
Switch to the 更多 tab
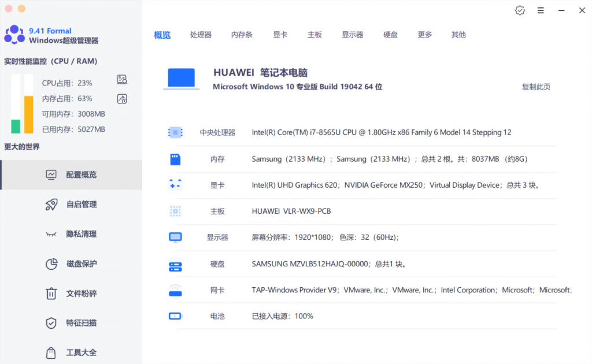(425, 35)
